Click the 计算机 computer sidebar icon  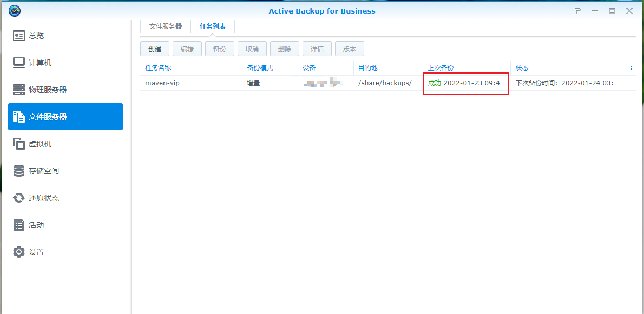pyautogui.click(x=19, y=63)
